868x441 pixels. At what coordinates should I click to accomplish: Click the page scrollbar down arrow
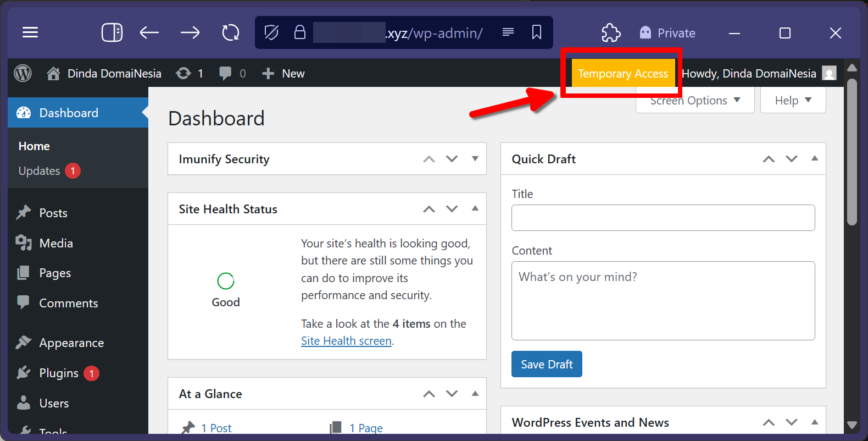pyautogui.click(x=852, y=425)
